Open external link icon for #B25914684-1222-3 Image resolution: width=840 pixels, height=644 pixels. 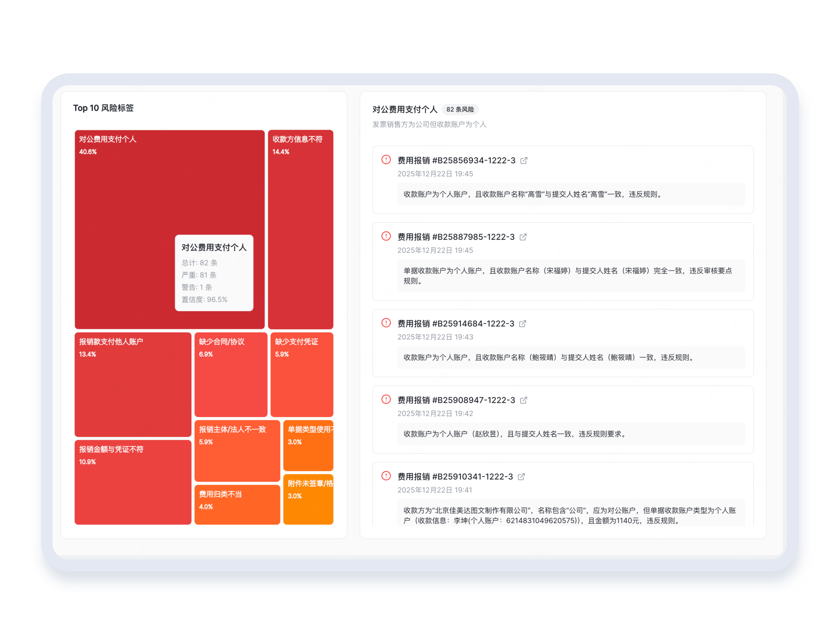coord(523,324)
